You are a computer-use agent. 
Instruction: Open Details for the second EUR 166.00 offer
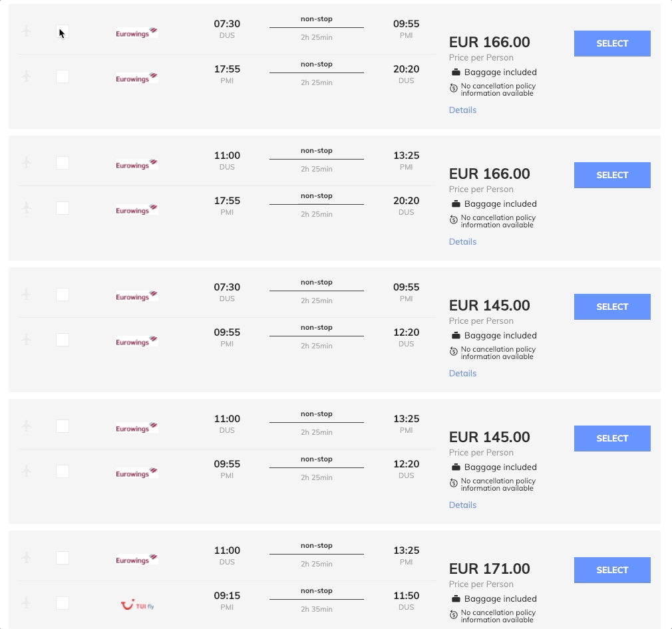[462, 241]
